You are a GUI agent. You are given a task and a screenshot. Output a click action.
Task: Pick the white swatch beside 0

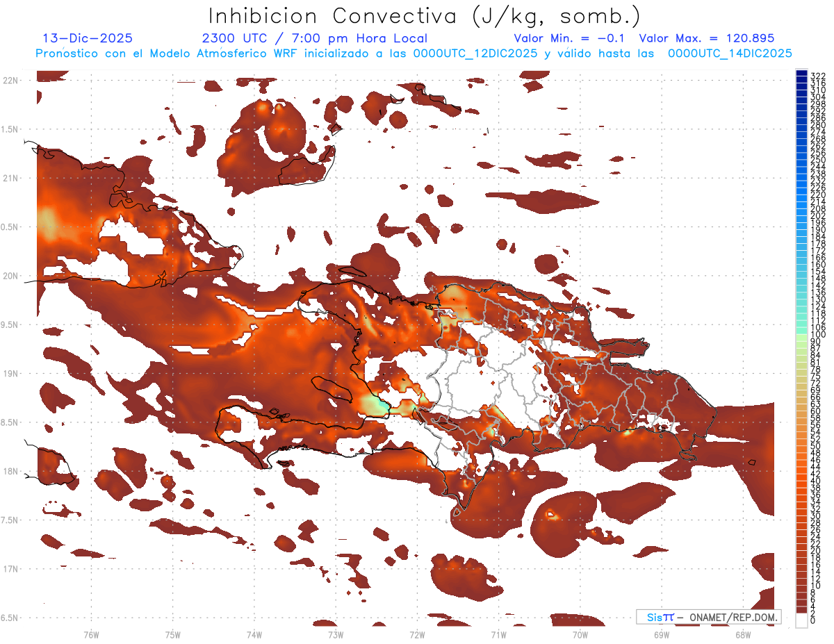(801, 620)
